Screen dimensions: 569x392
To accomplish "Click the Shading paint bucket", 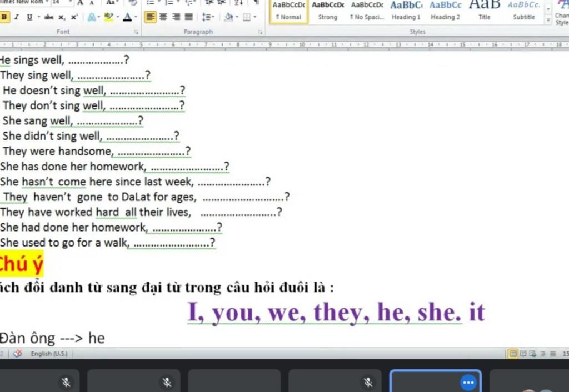I will pos(228,17).
